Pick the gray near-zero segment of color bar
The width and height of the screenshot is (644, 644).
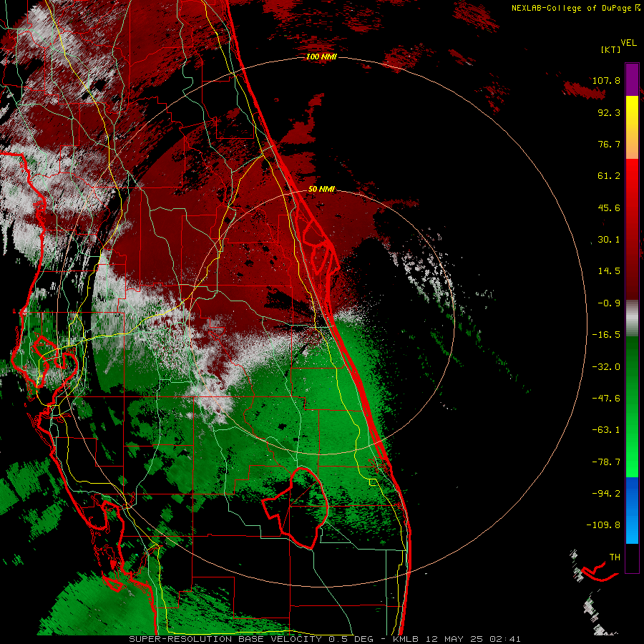[632, 318]
